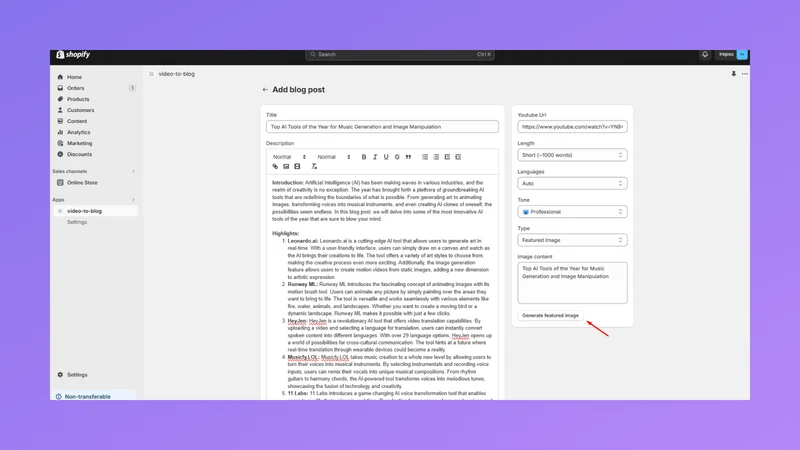Click the 'Add blog post' heading
This screenshot has width=800, height=450.
[x=298, y=90]
